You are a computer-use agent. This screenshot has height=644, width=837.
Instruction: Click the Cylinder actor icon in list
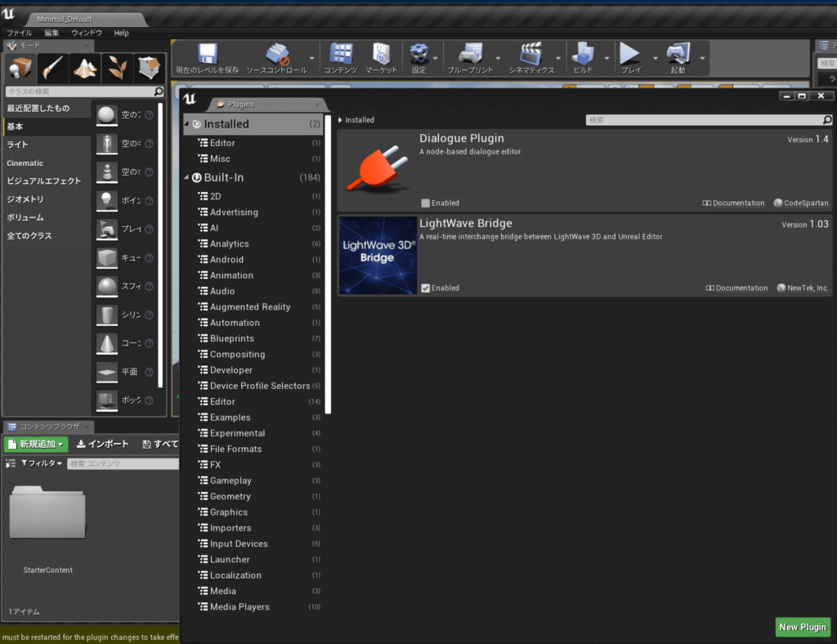pyautogui.click(x=107, y=315)
